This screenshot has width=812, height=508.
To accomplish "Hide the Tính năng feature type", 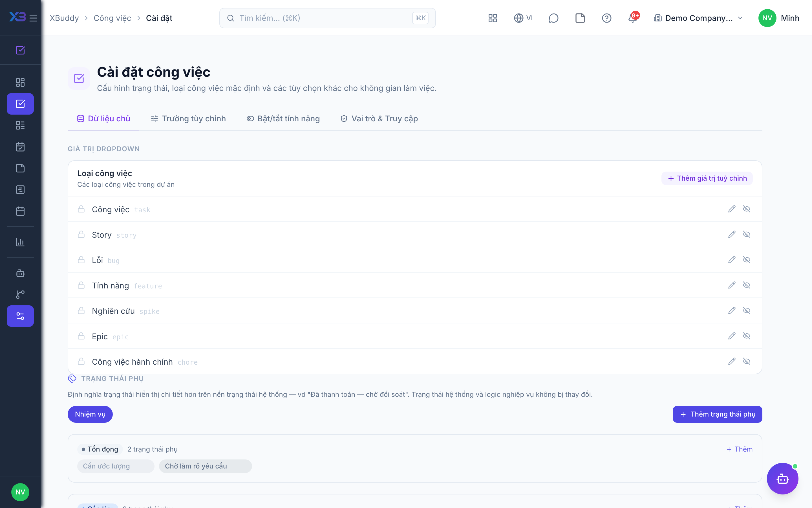I will click(747, 285).
